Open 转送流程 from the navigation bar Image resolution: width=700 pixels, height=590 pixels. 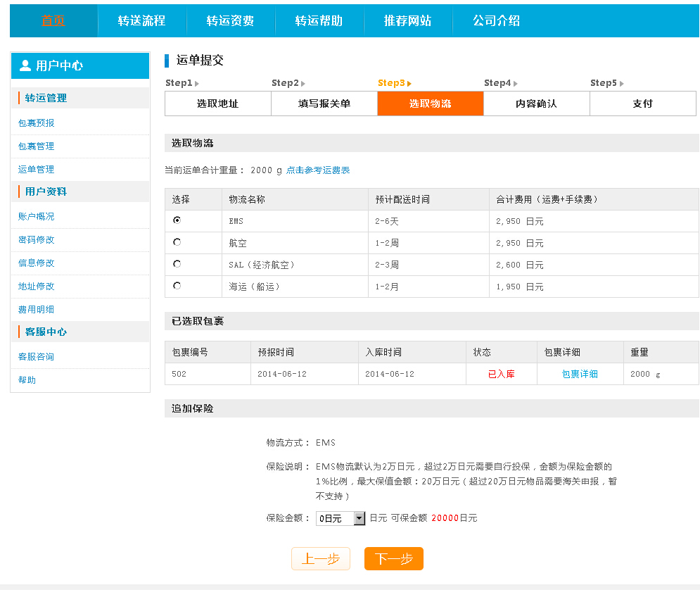(143, 20)
